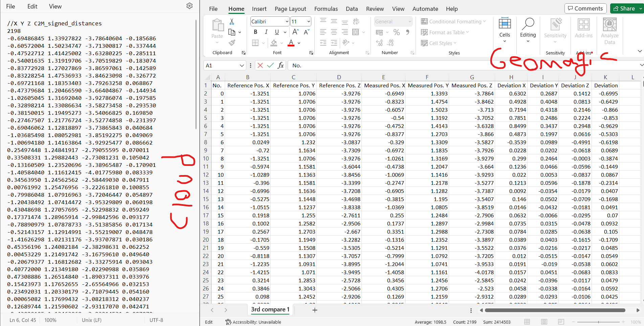Apply red Font Color to the cell
The width and height of the screenshot is (644, 326).
pyautogui.click(x=291, y=43)
